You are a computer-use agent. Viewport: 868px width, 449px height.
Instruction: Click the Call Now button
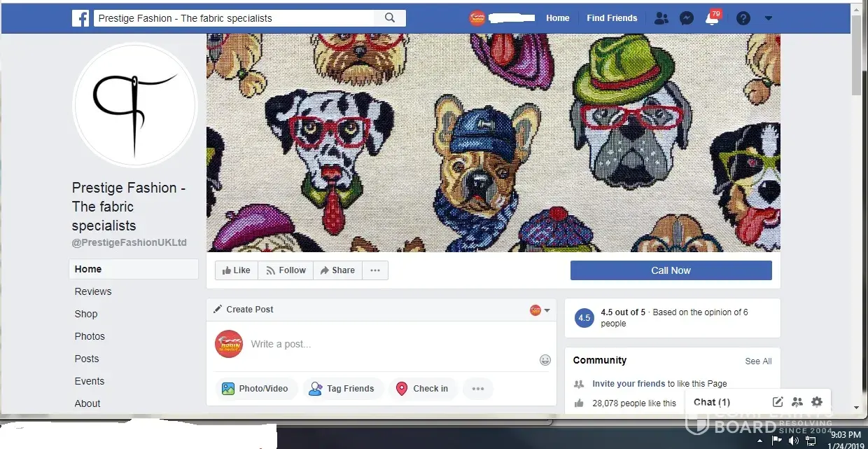(x=671, y=270)
